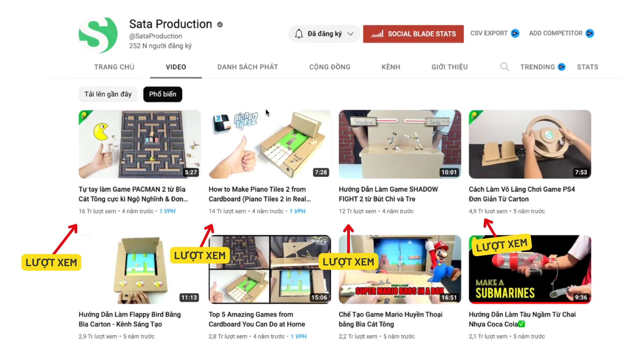Click the blue icon beside TRENDING
This screenshot has width=644, height=362.
click(561, 67)
